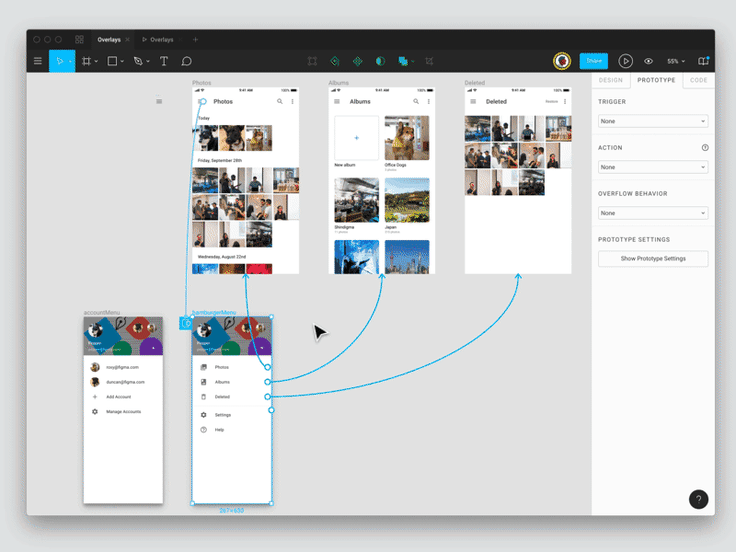Image resolution: width=736 pixels, height=552 pixels.
Task: Expand the Action dropdown
Action: click(x=652, y=167)
